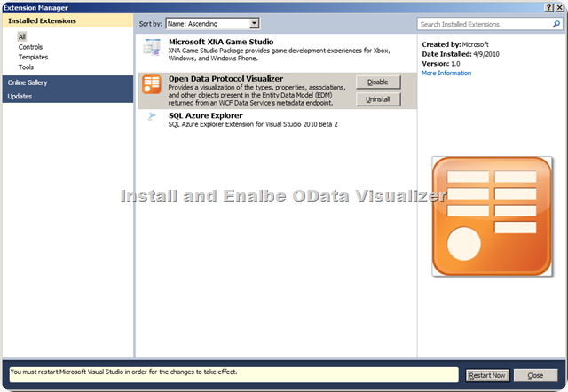
Task: Select the Open Data Protocol Visualizer title
Action: (225, 79)
